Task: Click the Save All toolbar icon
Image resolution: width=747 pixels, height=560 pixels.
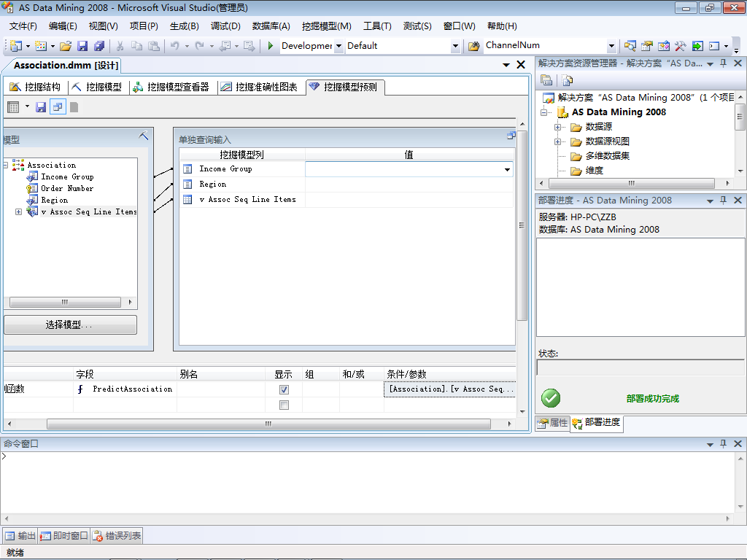Action: (x=99, y=46)
